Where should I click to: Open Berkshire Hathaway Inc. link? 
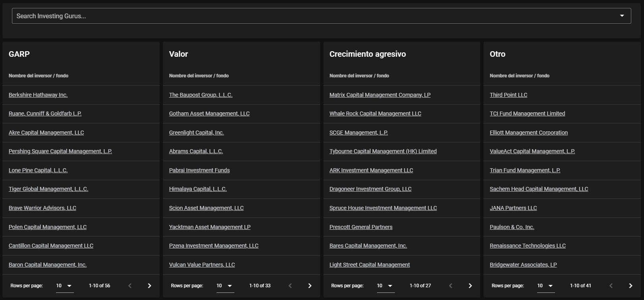click(38, 95)
